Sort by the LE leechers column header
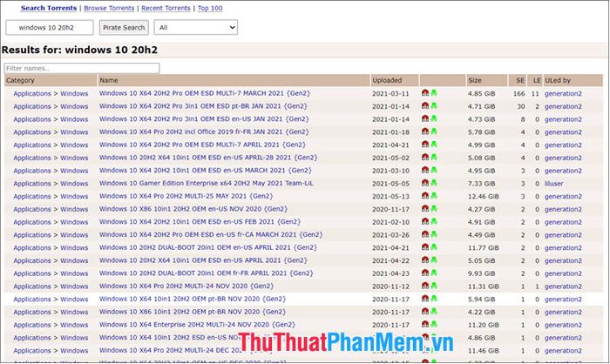The height and width of the screenshot is (364, 610). [x=535, y=80]
